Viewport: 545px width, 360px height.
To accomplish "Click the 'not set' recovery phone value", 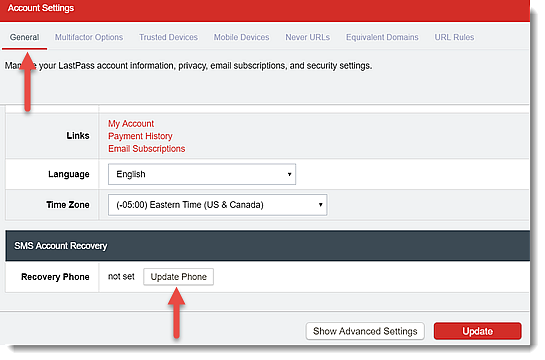I will 121,277.
